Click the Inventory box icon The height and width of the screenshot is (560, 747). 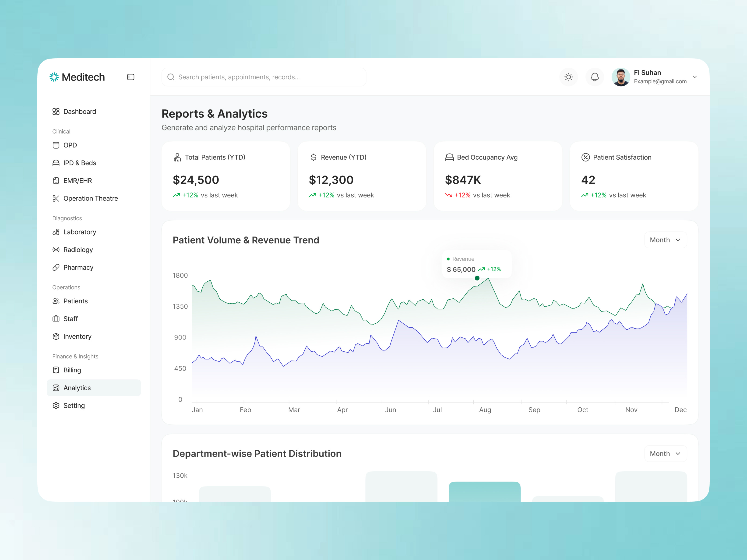(x=56, y=336)
